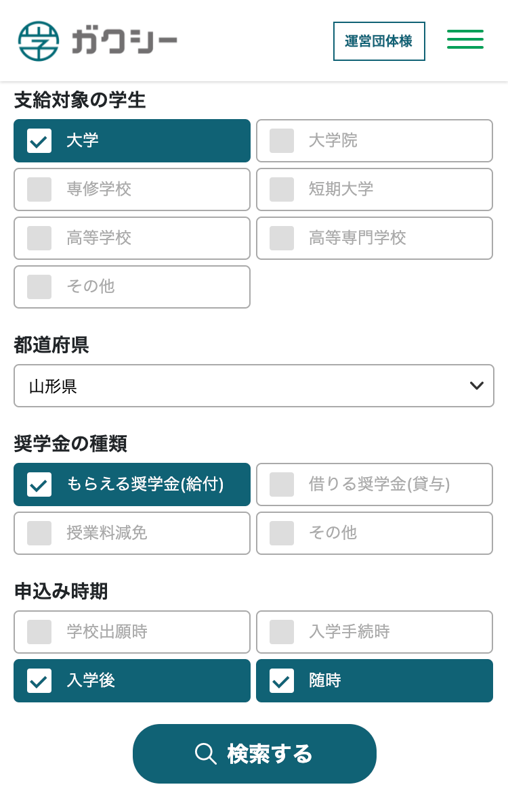Check the 学校出願時 option
The image size is (508, 812).
click(39, 632)
